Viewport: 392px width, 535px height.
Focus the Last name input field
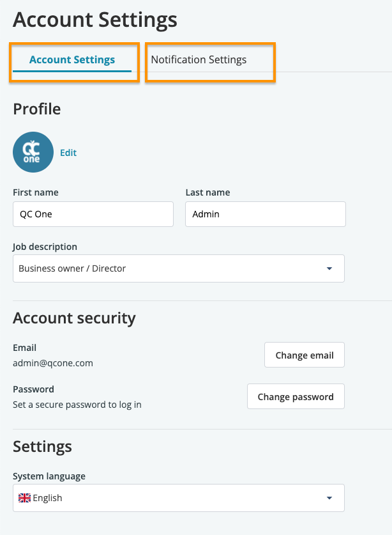266,214
